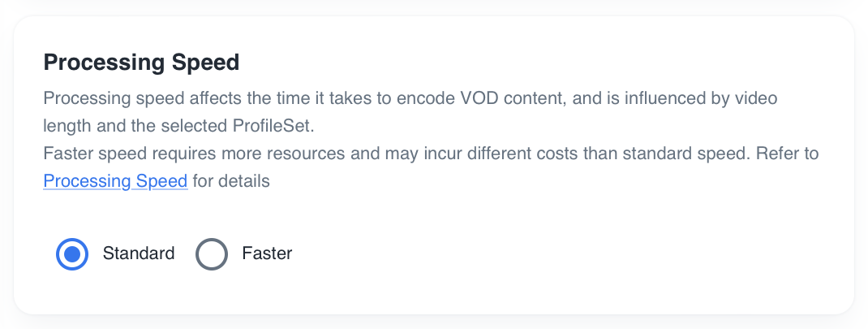Click the word "encode" in the first line

pos(428,98)
